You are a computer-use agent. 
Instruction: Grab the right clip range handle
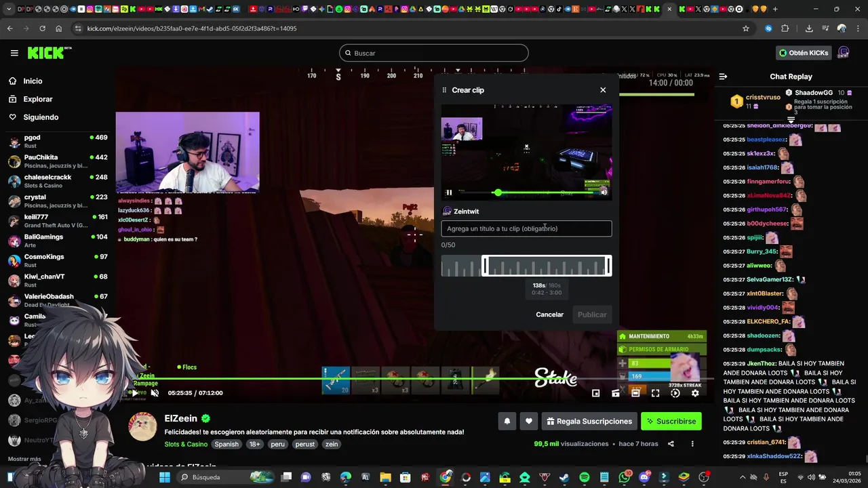(609, 266)
